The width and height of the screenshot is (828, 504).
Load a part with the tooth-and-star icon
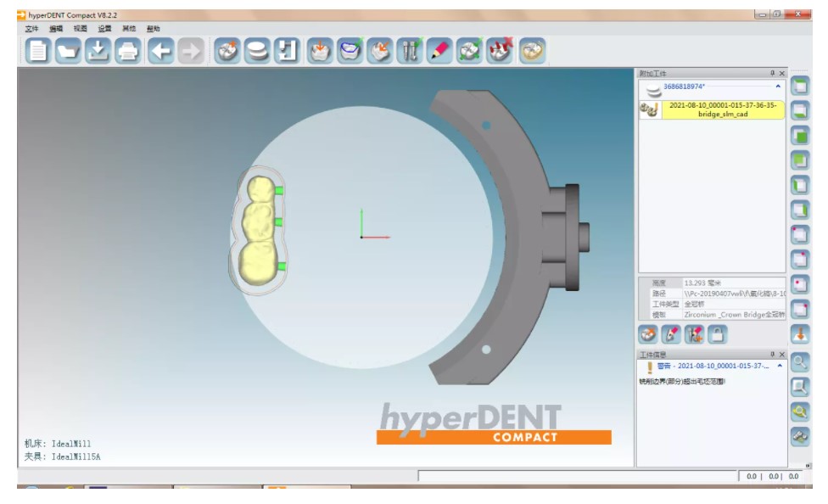(227, 51)
